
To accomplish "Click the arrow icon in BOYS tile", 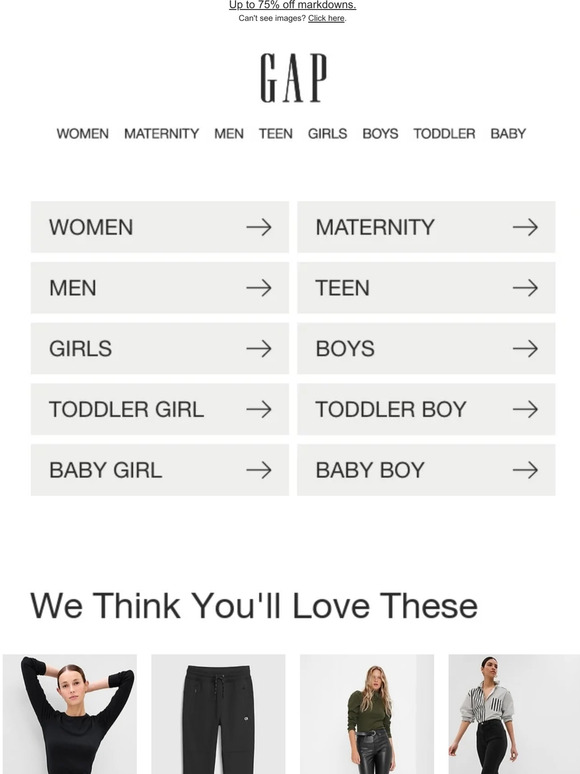I will click(x=525, y=348).
